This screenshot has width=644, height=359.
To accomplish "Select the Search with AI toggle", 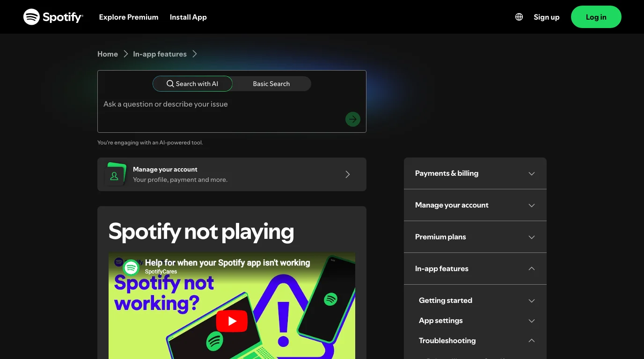I will 192,84.
